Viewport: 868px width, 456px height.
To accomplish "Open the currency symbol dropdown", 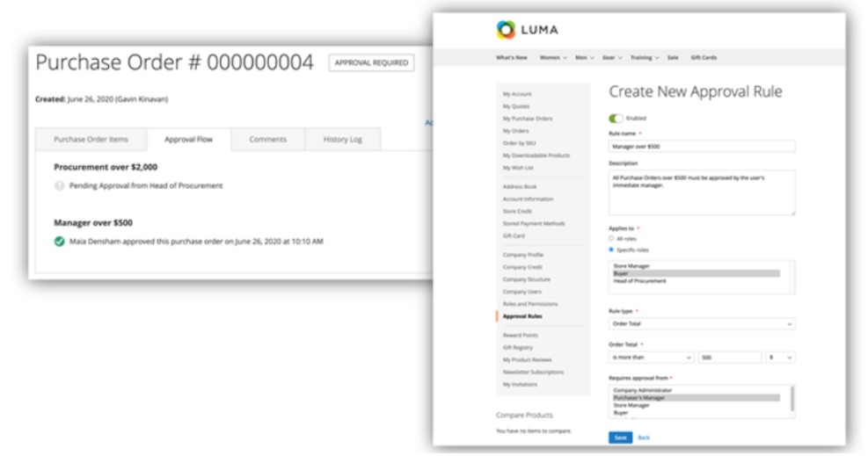I will click(780, 358).
